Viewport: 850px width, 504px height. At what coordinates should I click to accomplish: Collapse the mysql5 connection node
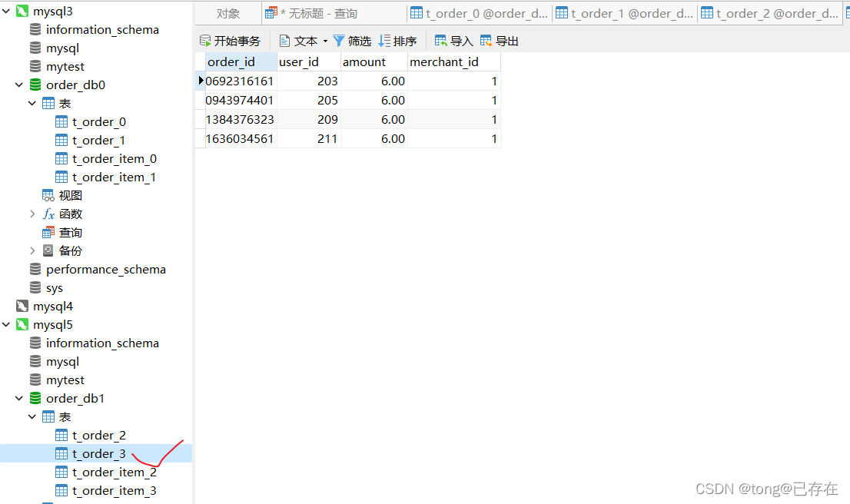click(x=6, y=324)
